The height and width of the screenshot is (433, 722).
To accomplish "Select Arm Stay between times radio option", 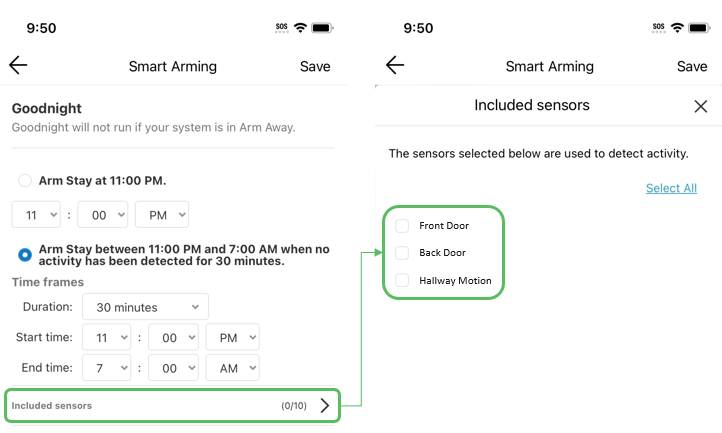I will (25, 254).
